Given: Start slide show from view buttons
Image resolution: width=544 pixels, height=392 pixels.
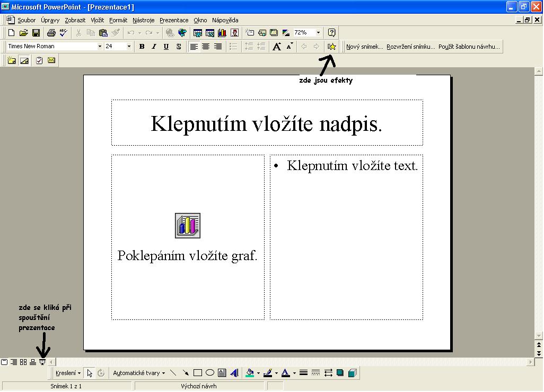Looking at the screenshot, I should (x=42, y=362).
